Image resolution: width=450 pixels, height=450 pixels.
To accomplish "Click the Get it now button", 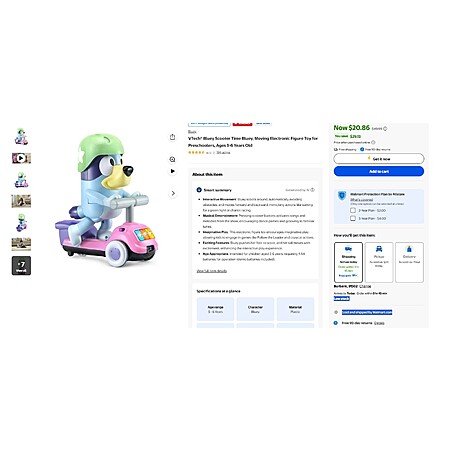I will pos(379,159).
